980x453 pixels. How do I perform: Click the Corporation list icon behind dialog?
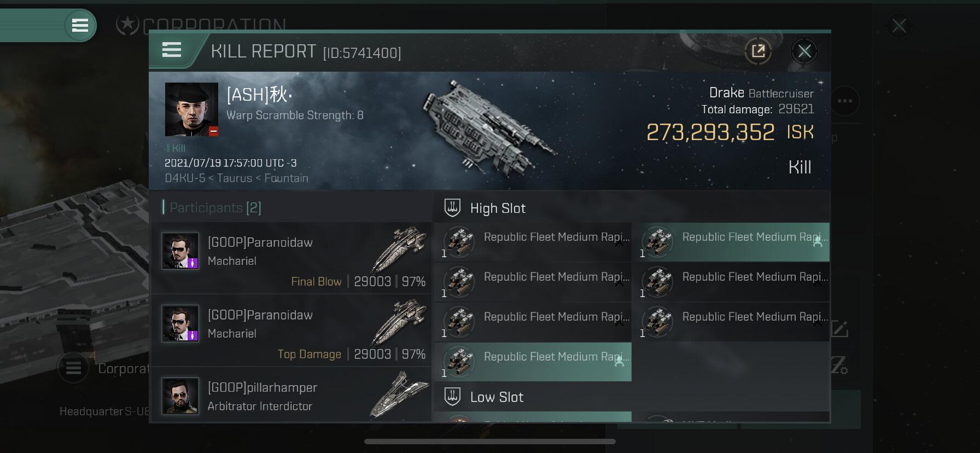coord(74,368)
